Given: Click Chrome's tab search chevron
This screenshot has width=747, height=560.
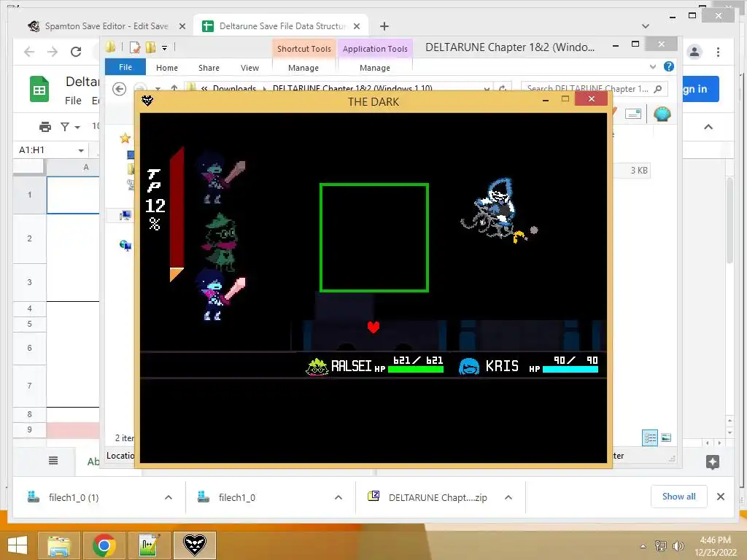Looking at the screenshot, I should coord(646,26).
